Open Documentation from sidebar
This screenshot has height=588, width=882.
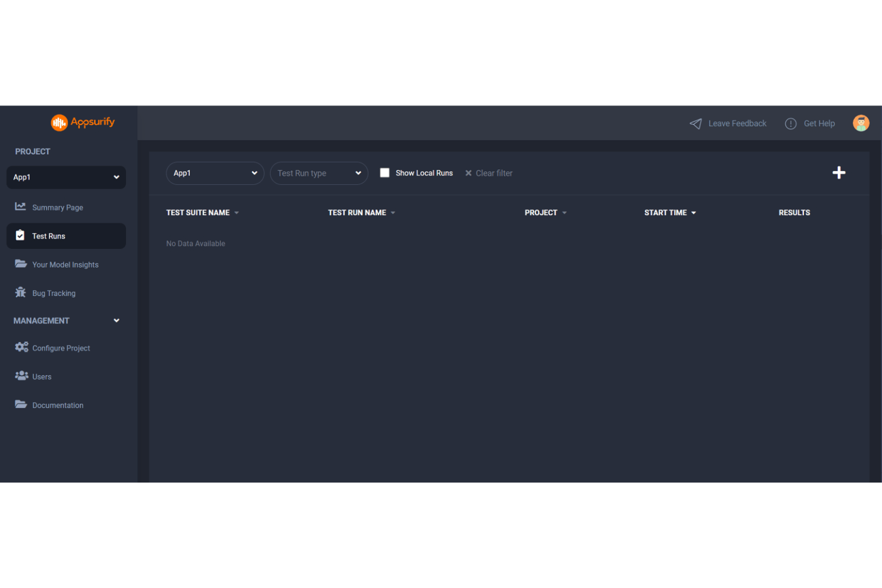58,405
